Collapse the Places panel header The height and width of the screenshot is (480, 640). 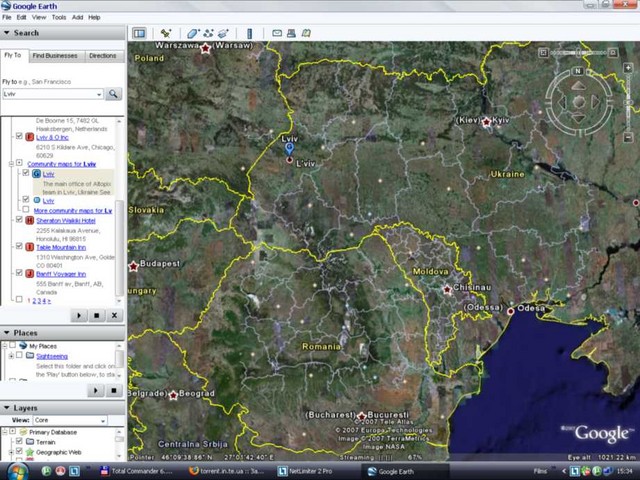click(62, 333)
